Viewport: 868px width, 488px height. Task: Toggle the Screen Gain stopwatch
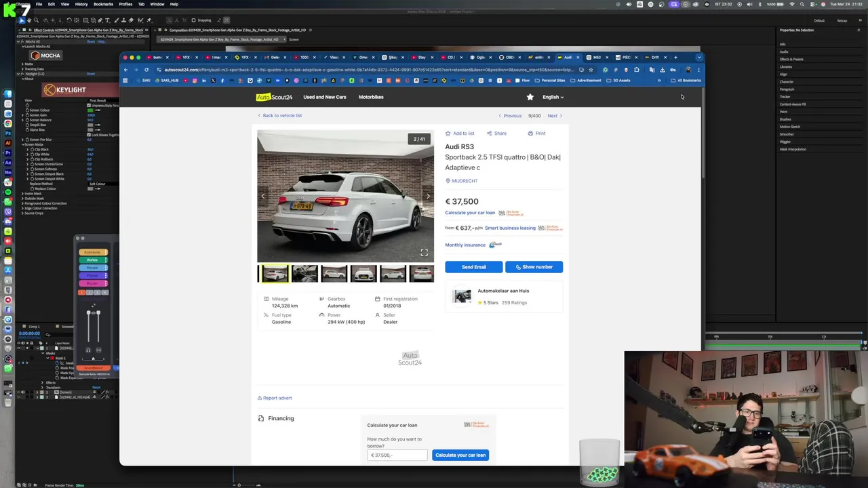pyautogui.click(x=27, y=115)
